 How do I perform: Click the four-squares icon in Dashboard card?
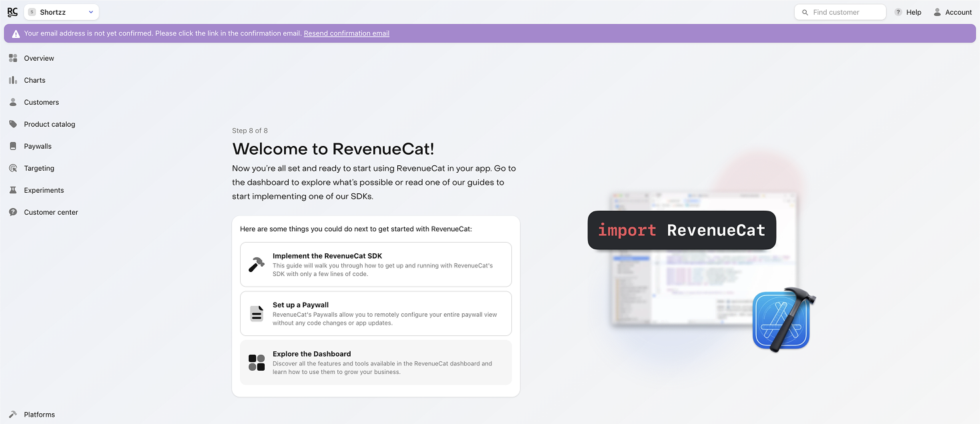tap(257, 363)
